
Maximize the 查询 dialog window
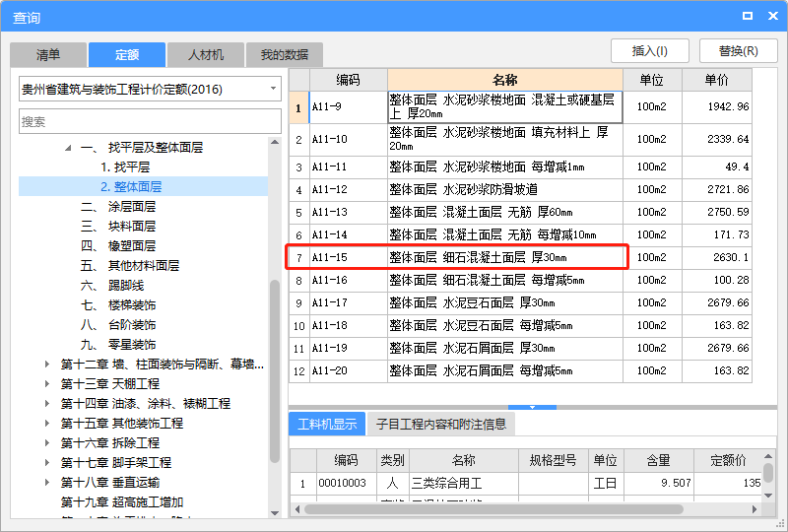pyautogui.click(x=748, y=16)
